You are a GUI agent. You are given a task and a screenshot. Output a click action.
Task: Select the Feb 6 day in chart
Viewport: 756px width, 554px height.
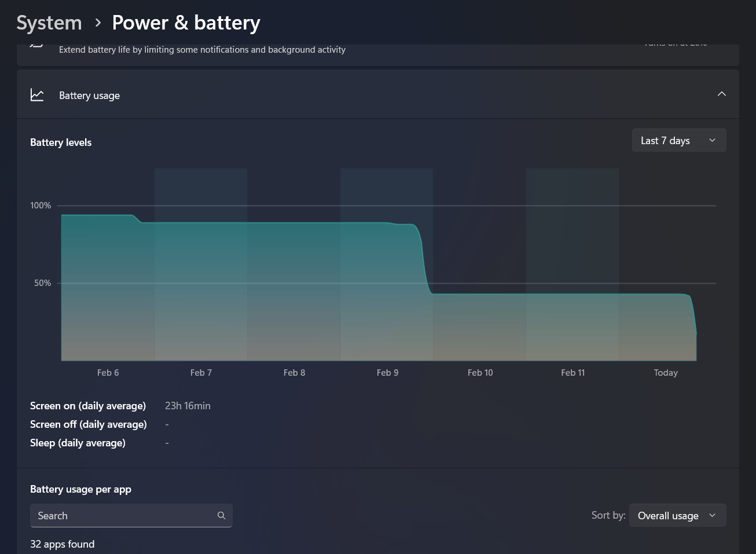[108, 265]
